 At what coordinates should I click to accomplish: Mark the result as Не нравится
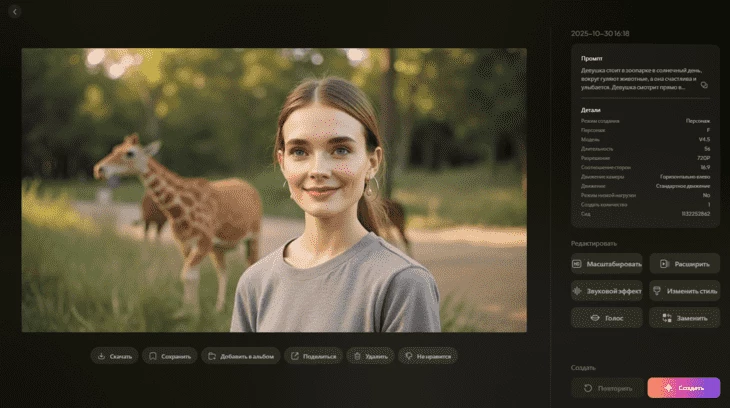428,356
